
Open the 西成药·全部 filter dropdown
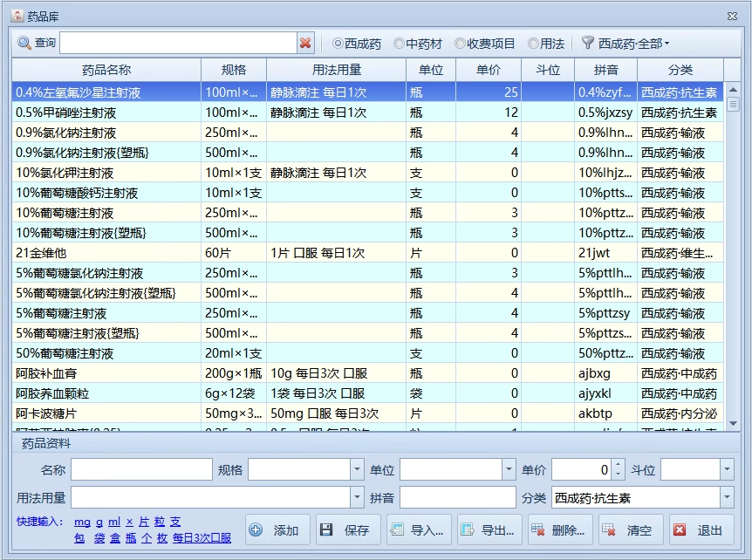tap(633, 44)
